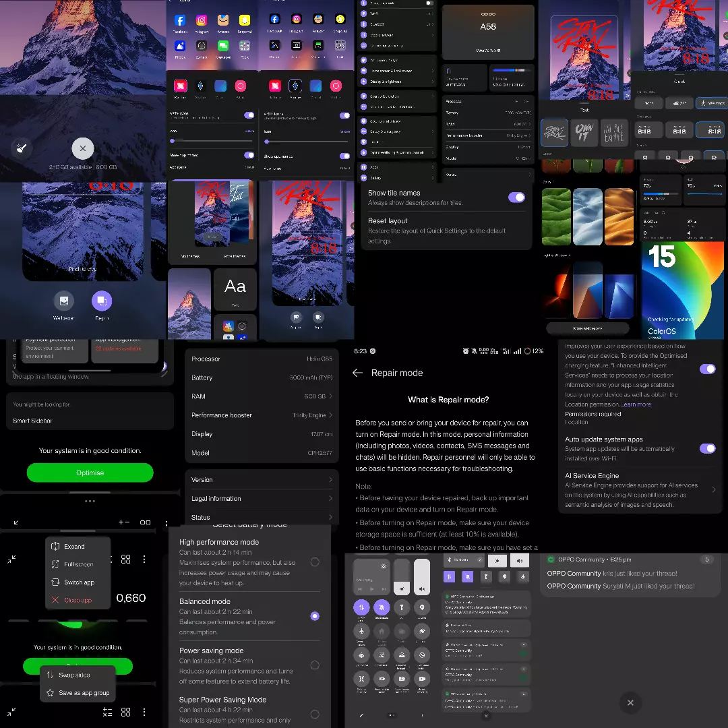Viewport: 728px width, 728px height.
Task: Select the golden dunes wallpaper thumbnail
Action: (619, 217)
